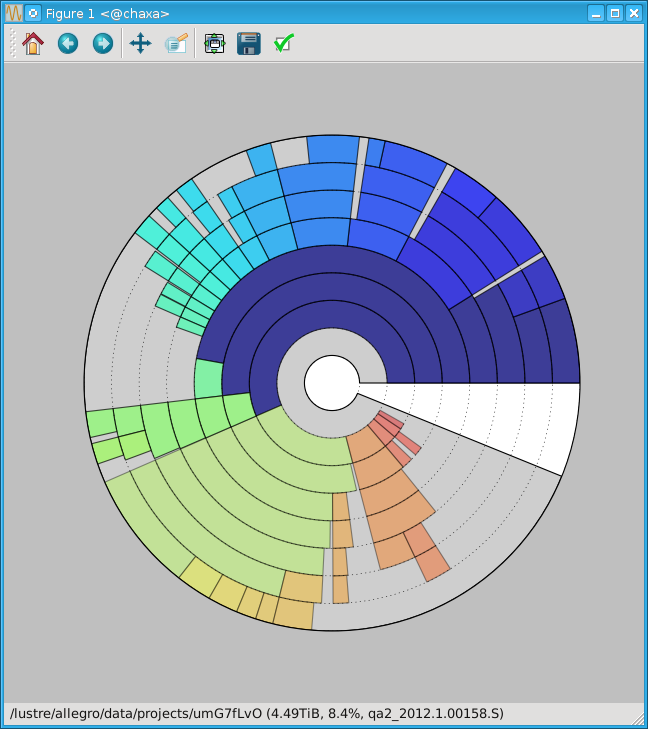648x729 pixels.
Task: Click the window sticky pin button in titlebar
Action: point(33,13)
